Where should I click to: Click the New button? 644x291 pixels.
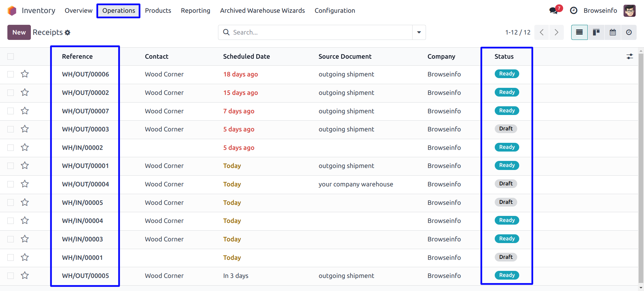[19, 33]
